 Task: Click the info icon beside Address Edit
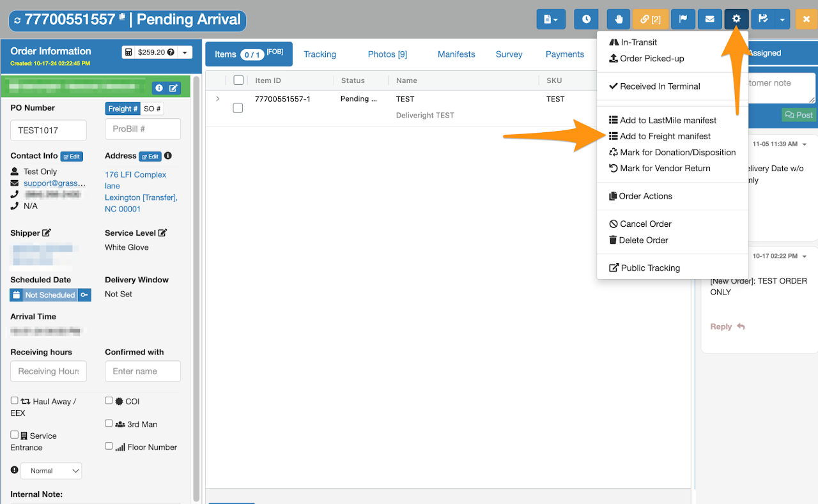click(168, 156)
